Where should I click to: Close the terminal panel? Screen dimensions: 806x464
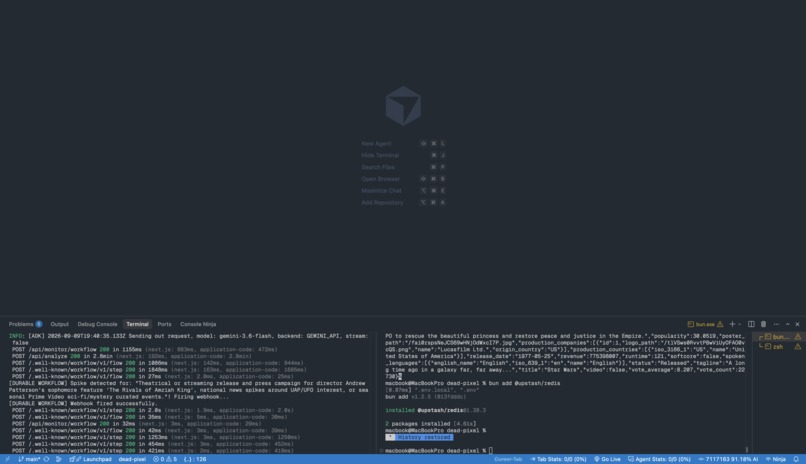[x=797, y=324]
